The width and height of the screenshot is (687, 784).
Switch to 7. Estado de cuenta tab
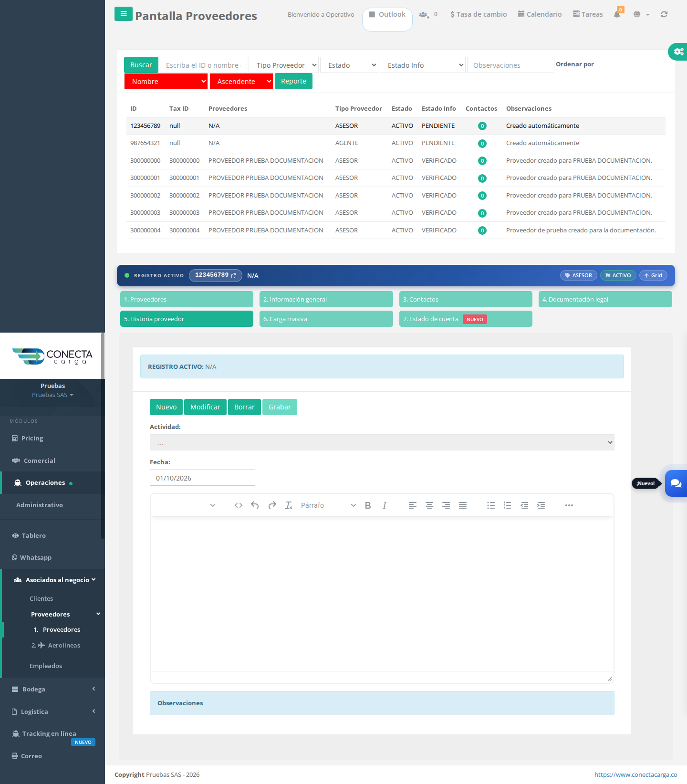tap(466, 319)
